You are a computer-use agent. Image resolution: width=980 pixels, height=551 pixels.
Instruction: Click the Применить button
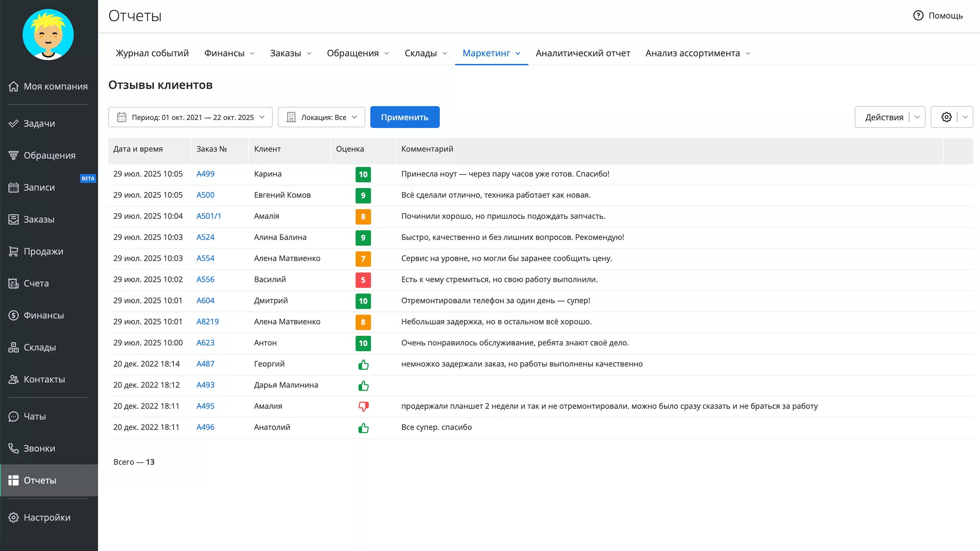click(405, 117)
